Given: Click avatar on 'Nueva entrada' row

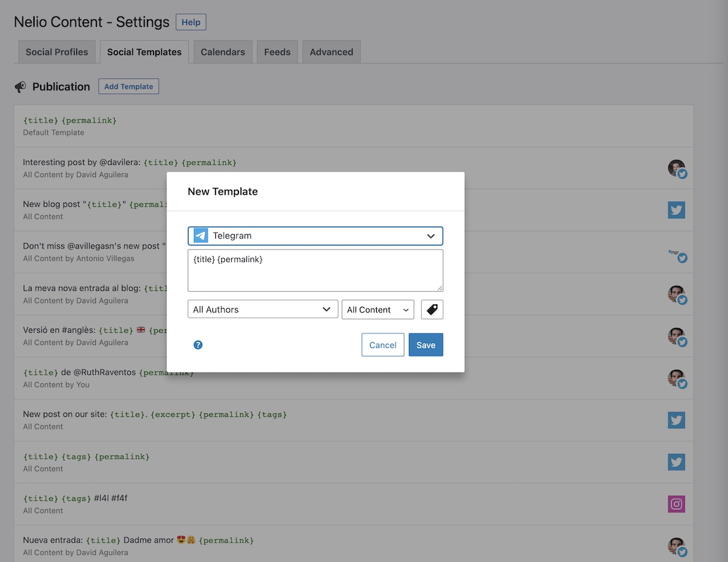Looking at the screenshot, I should tap(677, 547).
